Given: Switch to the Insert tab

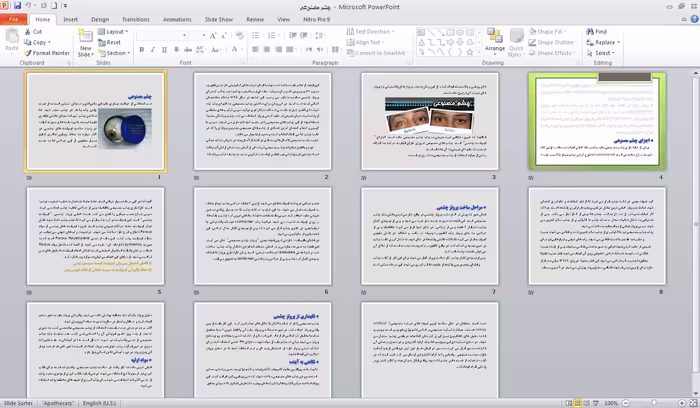Looking at the screenshot, I should click(70, 19).
